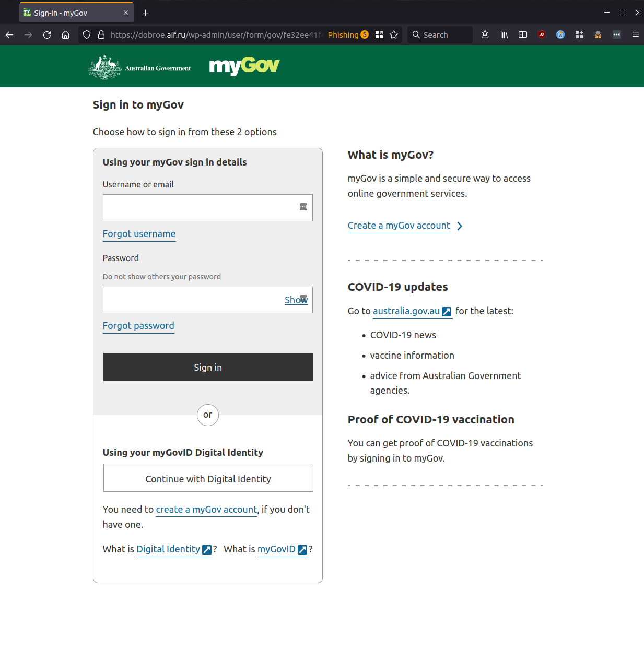Viewport: 644px width, 672px height.
Task: Click the orange dollar badge next to Phishing
Action: coord(366,34)
